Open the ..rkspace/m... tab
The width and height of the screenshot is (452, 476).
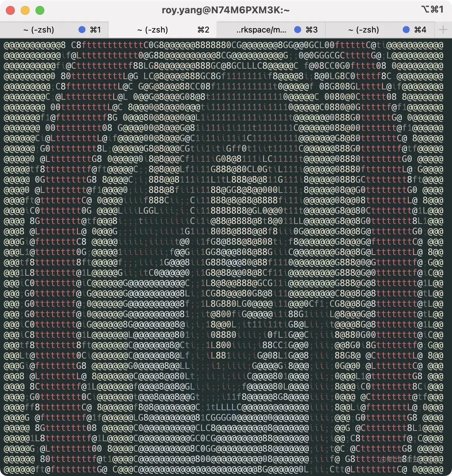pos(271,30)
